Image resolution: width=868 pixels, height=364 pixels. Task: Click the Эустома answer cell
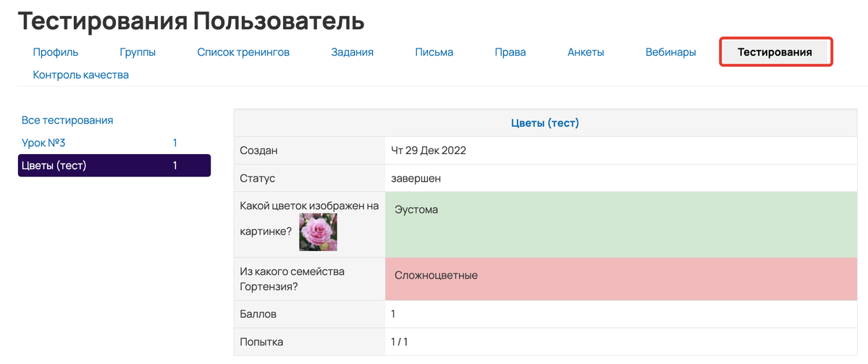[621, 224]
